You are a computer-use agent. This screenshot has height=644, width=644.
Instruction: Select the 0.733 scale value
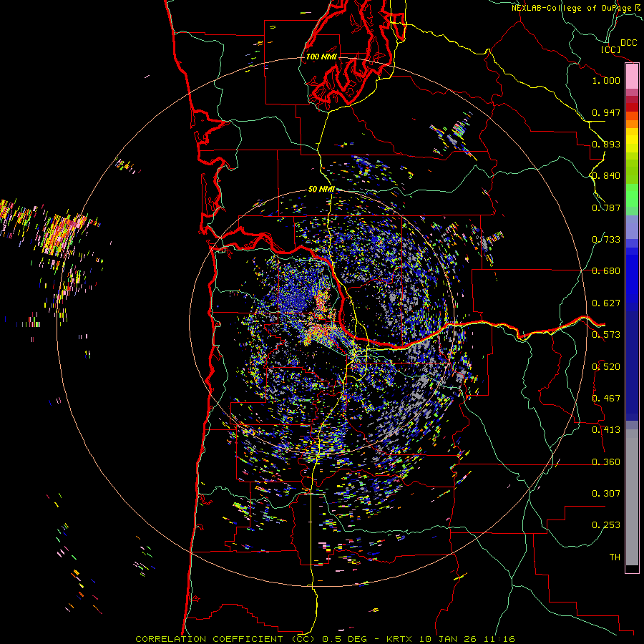606,240
